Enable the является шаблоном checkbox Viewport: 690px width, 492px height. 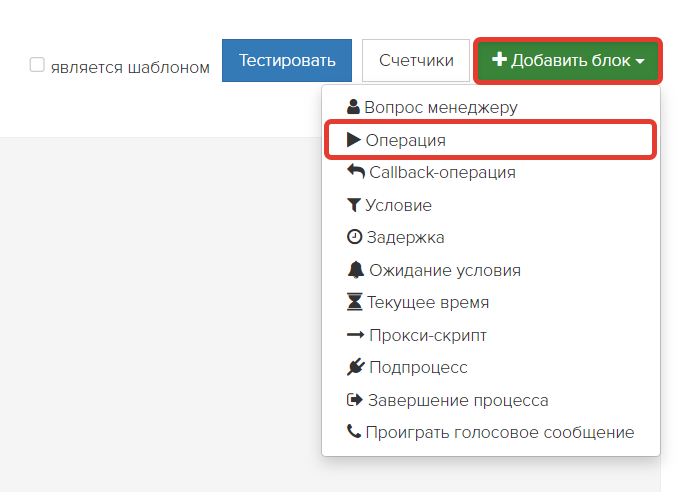pos(37,65)
